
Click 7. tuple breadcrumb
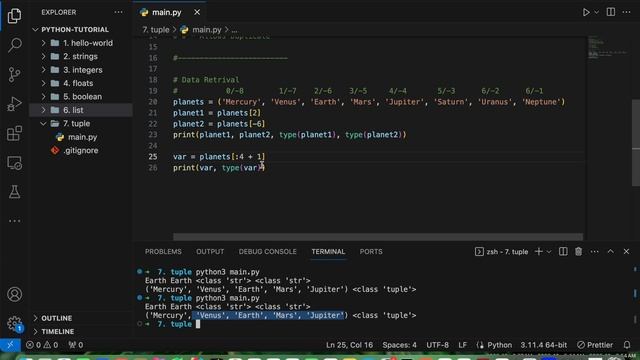click(x=156, y=29)
